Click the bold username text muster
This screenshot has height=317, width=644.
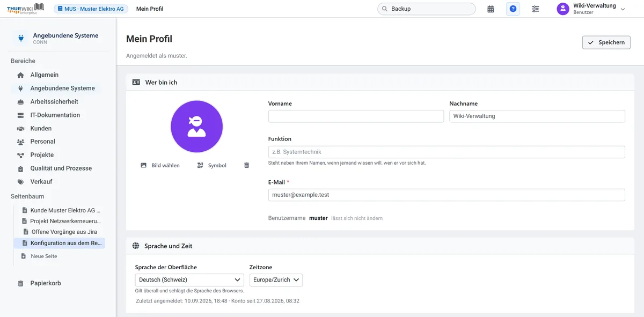[x=318, y=218]
